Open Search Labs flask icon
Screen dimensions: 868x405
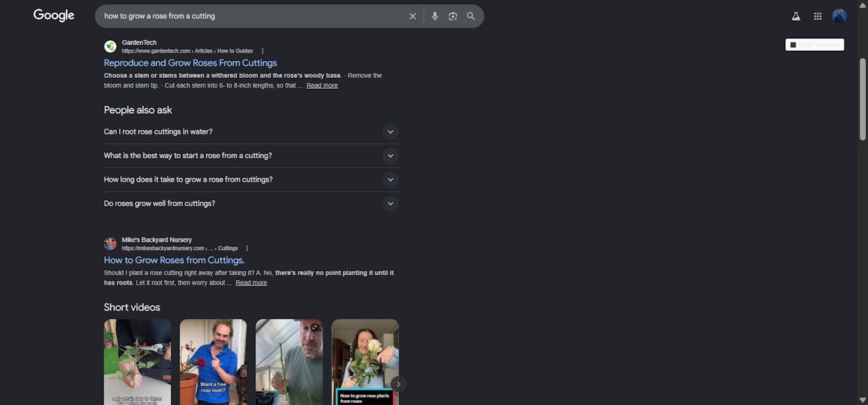tap(796, 16)
